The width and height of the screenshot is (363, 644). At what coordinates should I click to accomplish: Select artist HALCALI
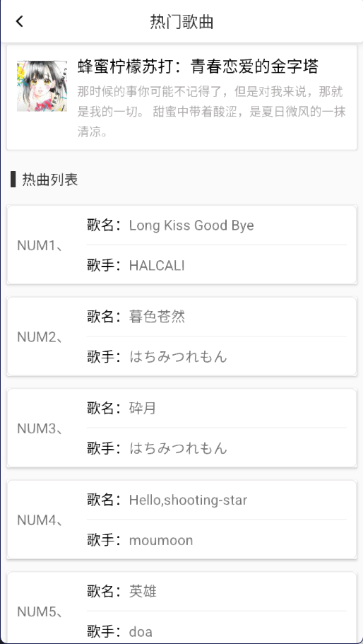click(x=157, y=266)
